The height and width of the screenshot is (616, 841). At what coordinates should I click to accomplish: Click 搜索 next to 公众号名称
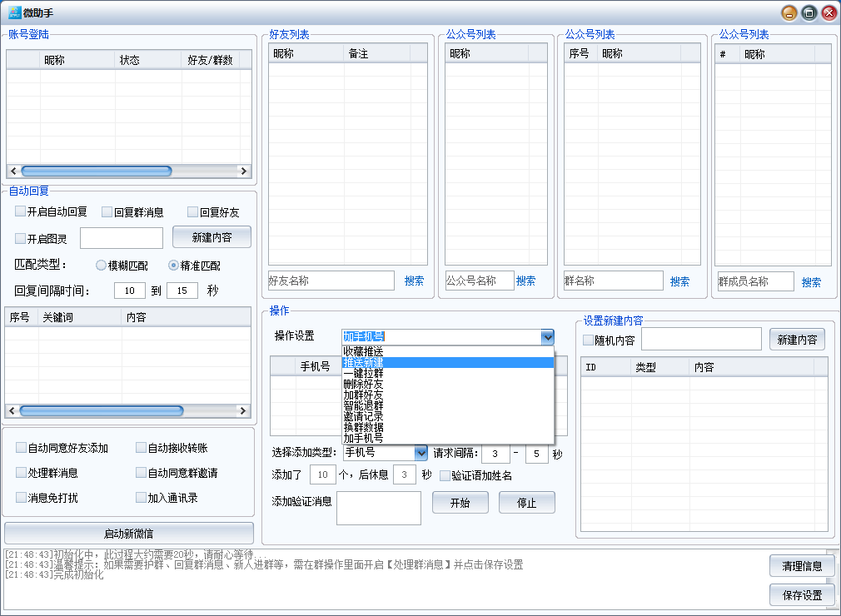[x=525, y=281]
